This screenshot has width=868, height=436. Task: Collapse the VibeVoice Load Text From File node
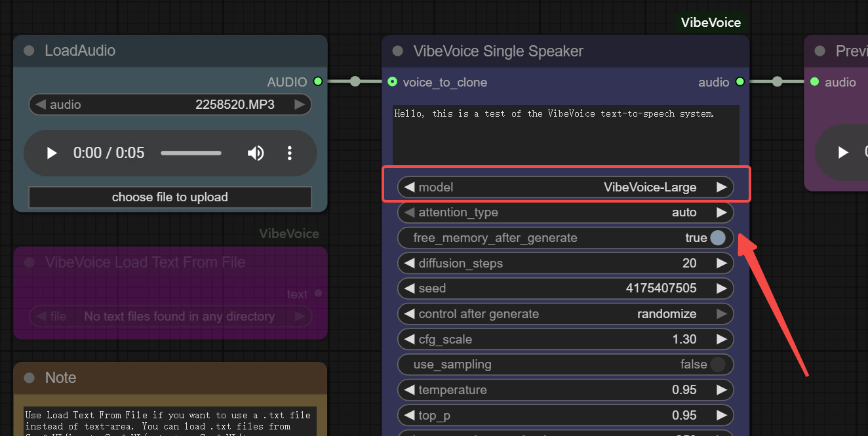29,262
